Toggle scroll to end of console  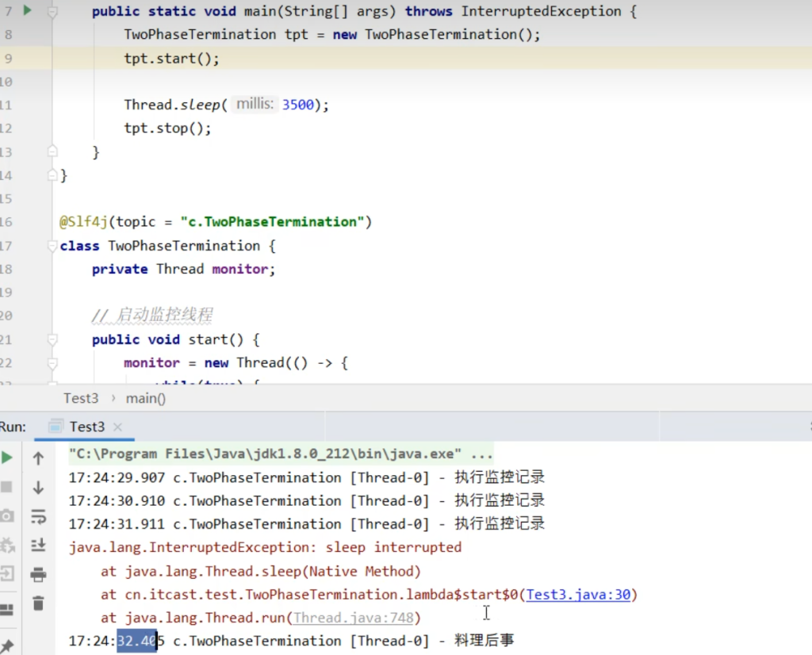tap(38, 546)
